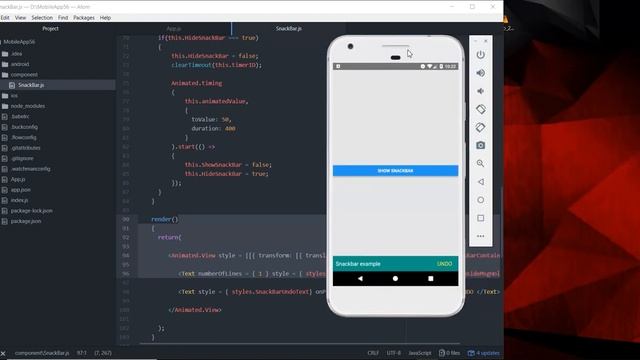The height and width of the screenshot is (360, 640).
Task: Expand the android folder
Action: click(x=20, y=64)
